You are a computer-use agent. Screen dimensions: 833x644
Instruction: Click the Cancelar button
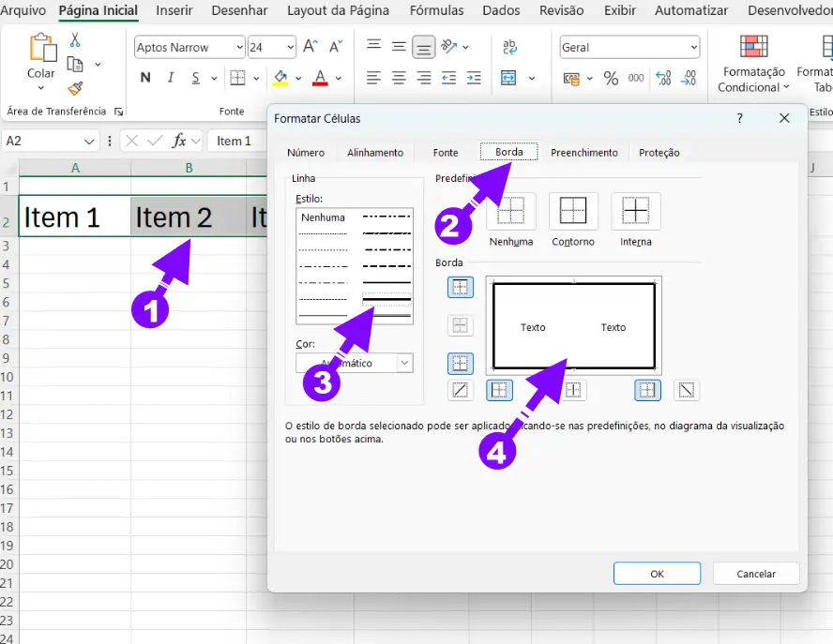[756, 574]
